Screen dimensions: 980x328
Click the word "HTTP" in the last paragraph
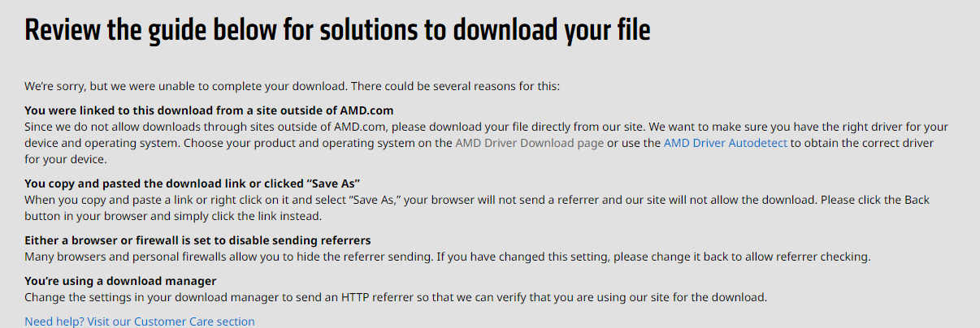click(356, 297)
